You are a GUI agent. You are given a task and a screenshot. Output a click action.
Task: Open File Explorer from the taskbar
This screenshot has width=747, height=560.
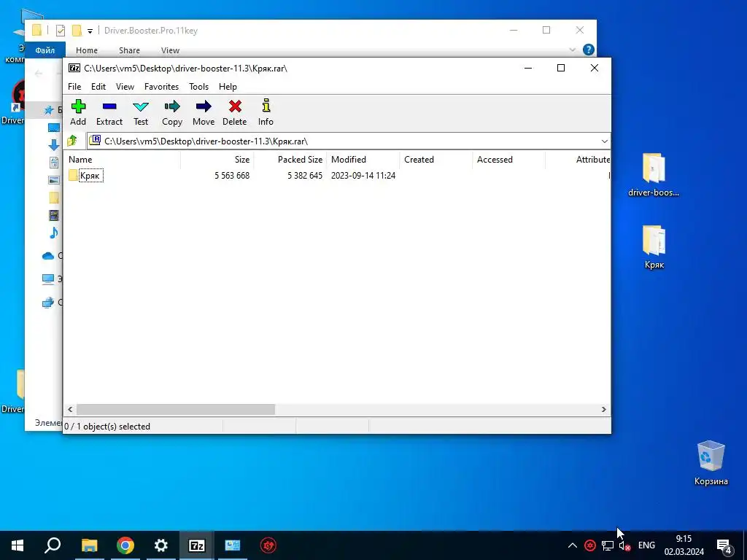pyautogui.click(x=89, y=545)
